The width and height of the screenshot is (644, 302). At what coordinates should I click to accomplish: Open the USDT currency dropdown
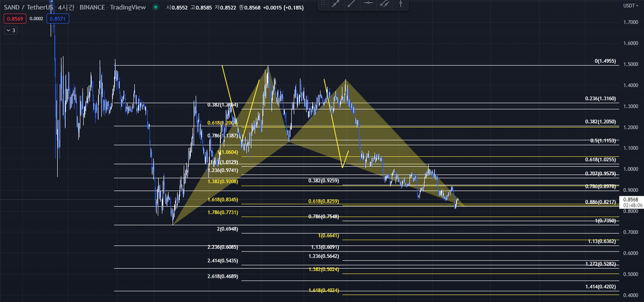632,5
